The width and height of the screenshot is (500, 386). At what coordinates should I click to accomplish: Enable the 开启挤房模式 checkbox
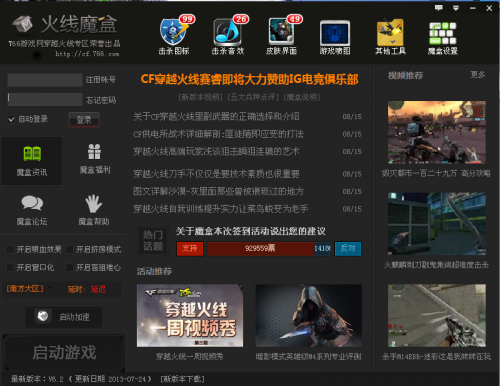click(x=69, y=249)
